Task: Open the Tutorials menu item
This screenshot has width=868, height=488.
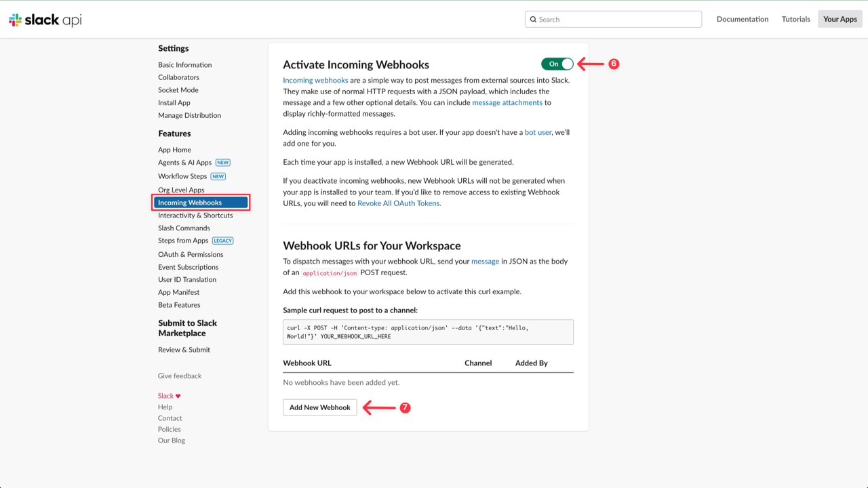Action: (x=795, y=19)
